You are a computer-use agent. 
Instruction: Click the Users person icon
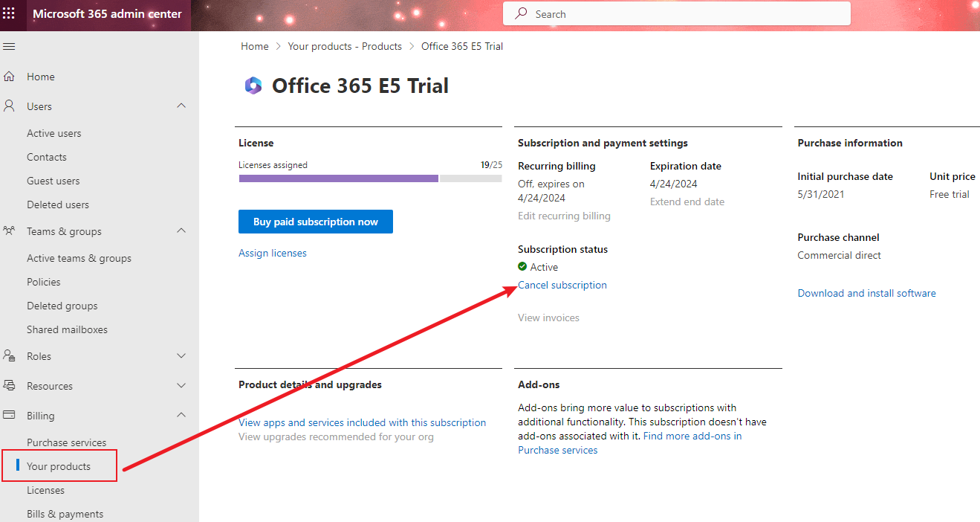coord(9,106)
